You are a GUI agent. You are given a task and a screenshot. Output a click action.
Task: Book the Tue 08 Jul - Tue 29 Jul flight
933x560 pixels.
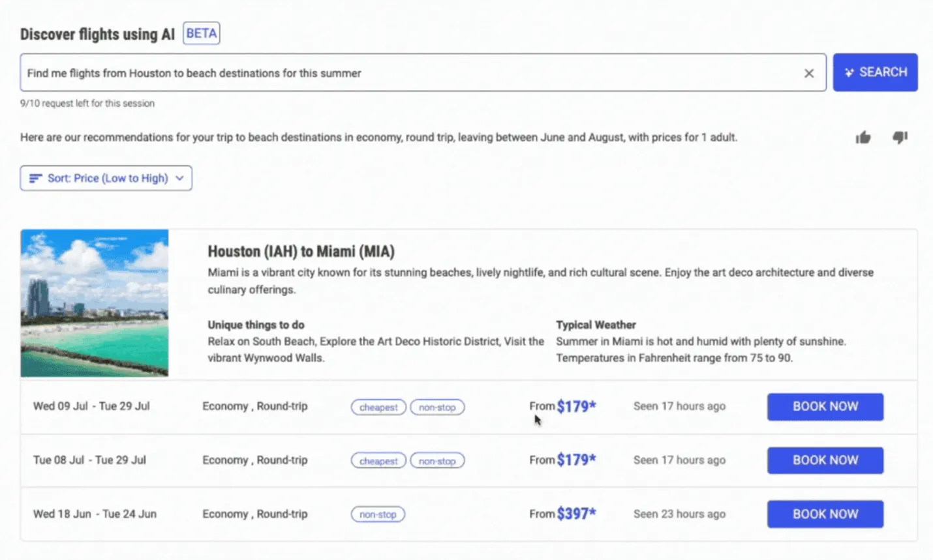[x=825, y=460]
